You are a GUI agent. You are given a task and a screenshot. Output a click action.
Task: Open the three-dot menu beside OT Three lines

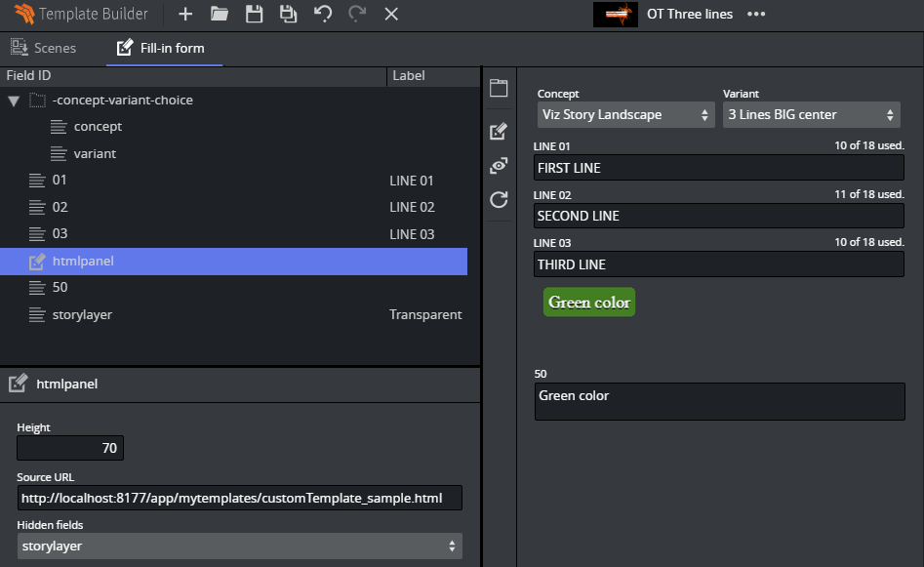tap(756, 14)
